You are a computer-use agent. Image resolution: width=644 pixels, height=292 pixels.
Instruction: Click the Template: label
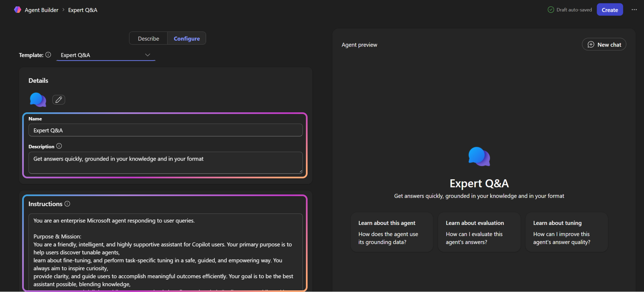31,55
